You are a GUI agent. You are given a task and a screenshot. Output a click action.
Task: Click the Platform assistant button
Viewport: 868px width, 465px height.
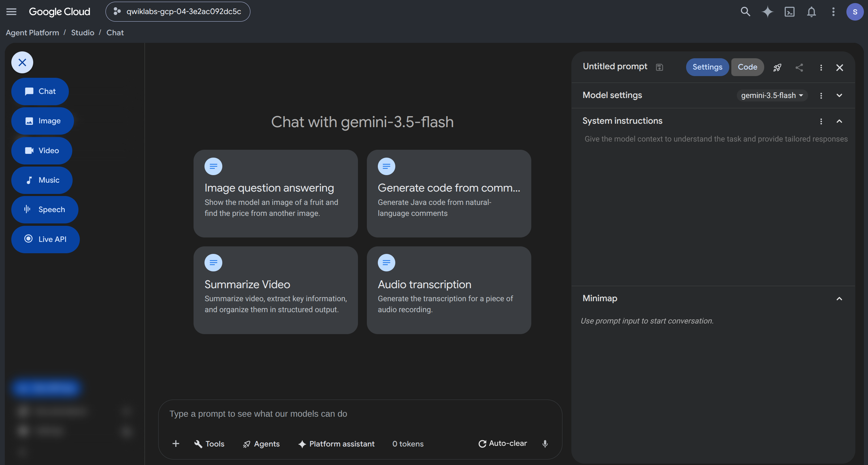pyautogui.click(x=336, y=444)
